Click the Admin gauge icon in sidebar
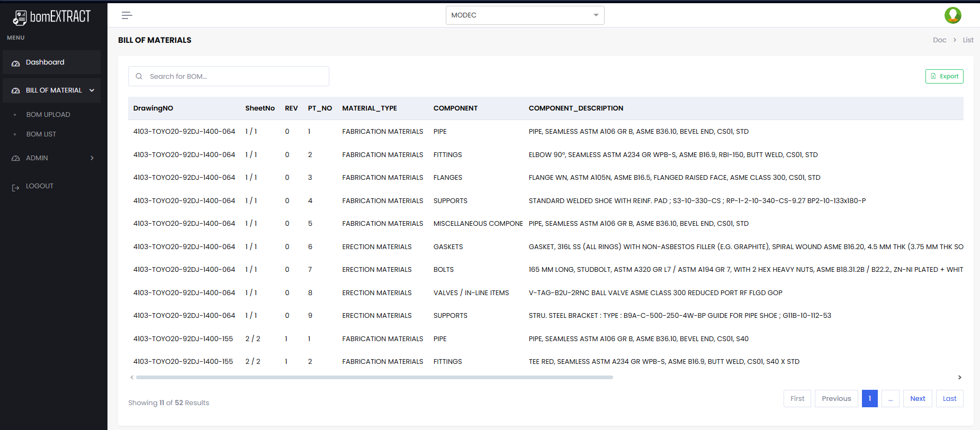 click(15, 159)
